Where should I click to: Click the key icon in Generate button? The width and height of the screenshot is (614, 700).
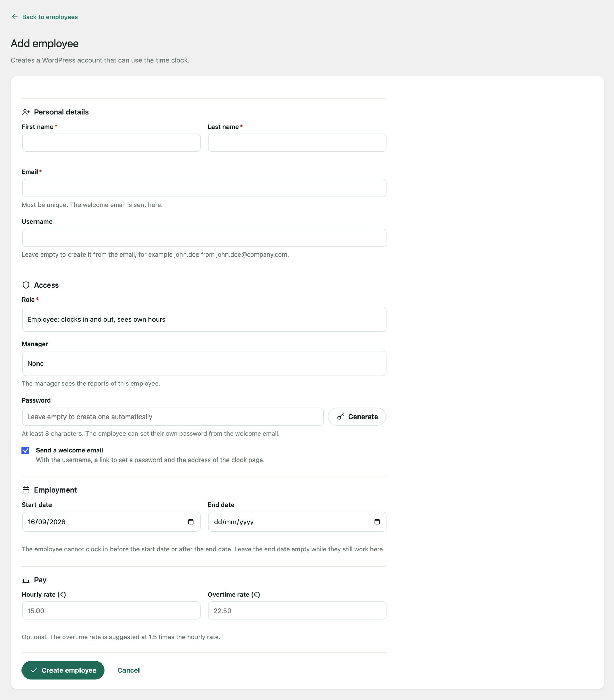[340, 417]
